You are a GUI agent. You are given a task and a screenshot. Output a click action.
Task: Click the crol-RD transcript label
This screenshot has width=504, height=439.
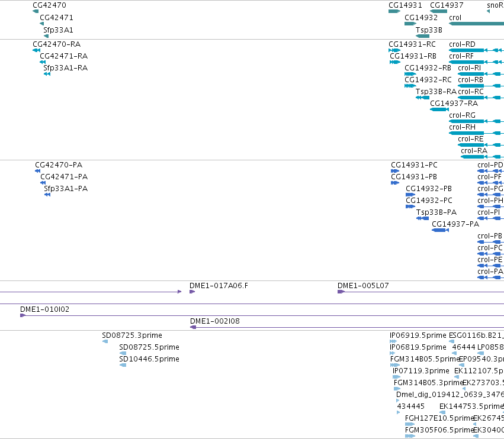462,44
